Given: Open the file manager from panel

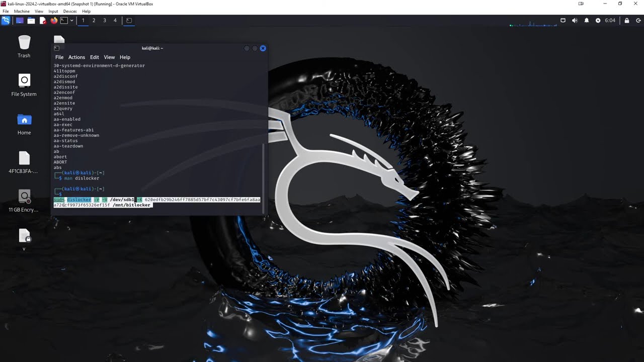Looking at the screenshot, I should [x=31, y=21].
